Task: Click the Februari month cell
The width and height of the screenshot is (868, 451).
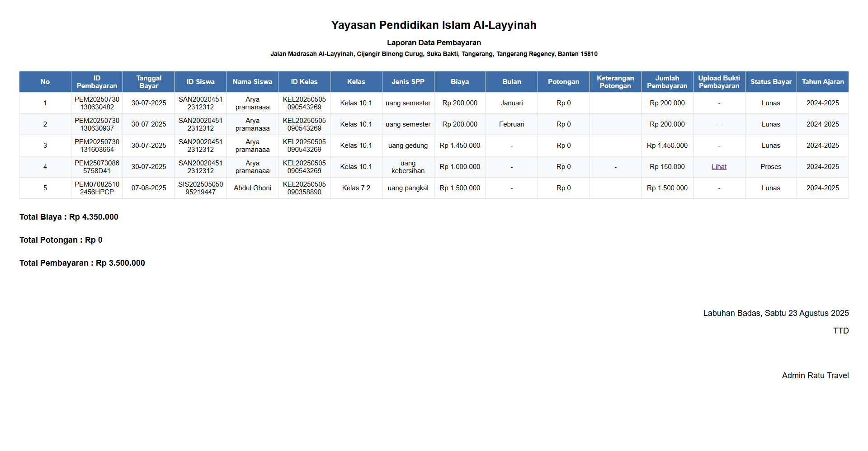Action: point(511,124)
